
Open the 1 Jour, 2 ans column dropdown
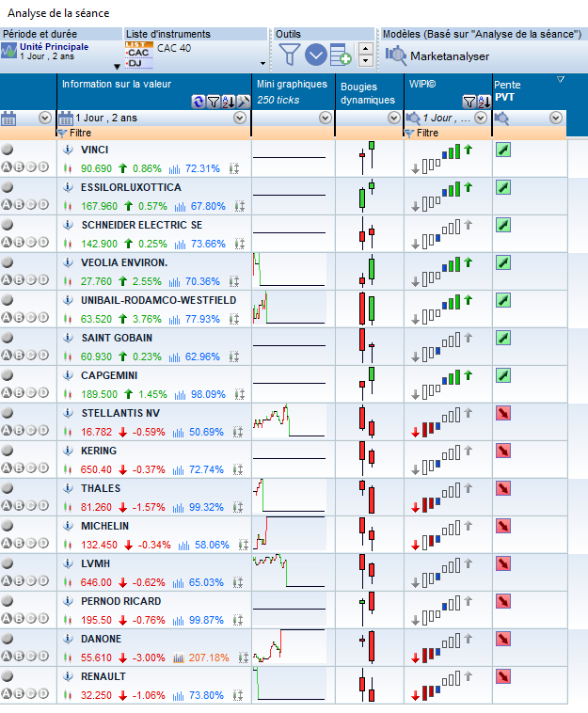tap(240, 119)
